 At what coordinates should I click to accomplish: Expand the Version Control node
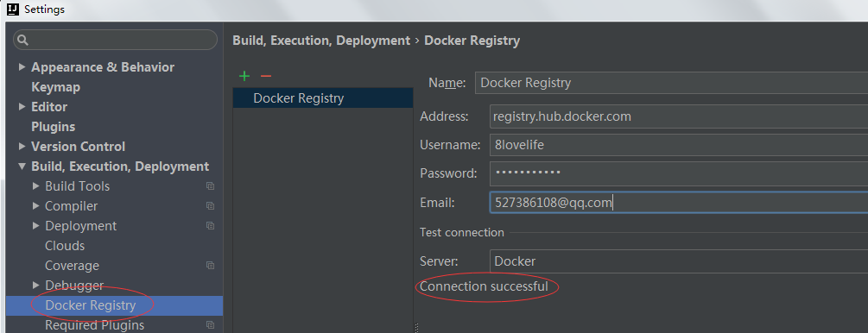click(22, 147)
